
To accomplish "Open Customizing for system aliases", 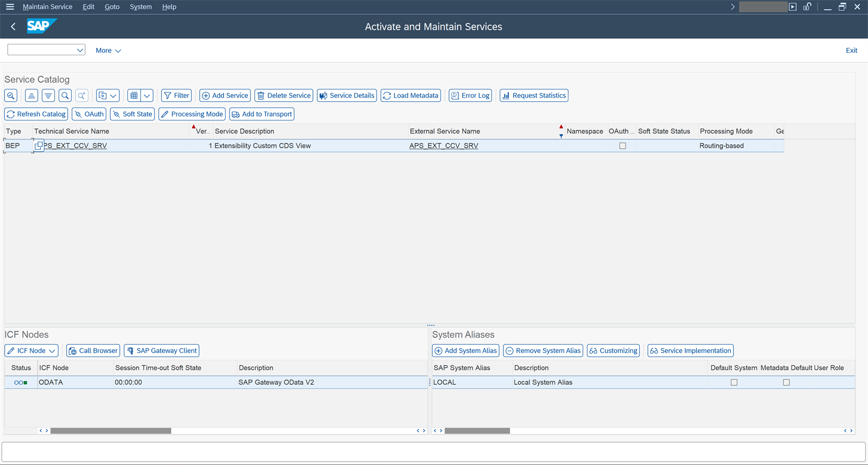I will [614, 351].
